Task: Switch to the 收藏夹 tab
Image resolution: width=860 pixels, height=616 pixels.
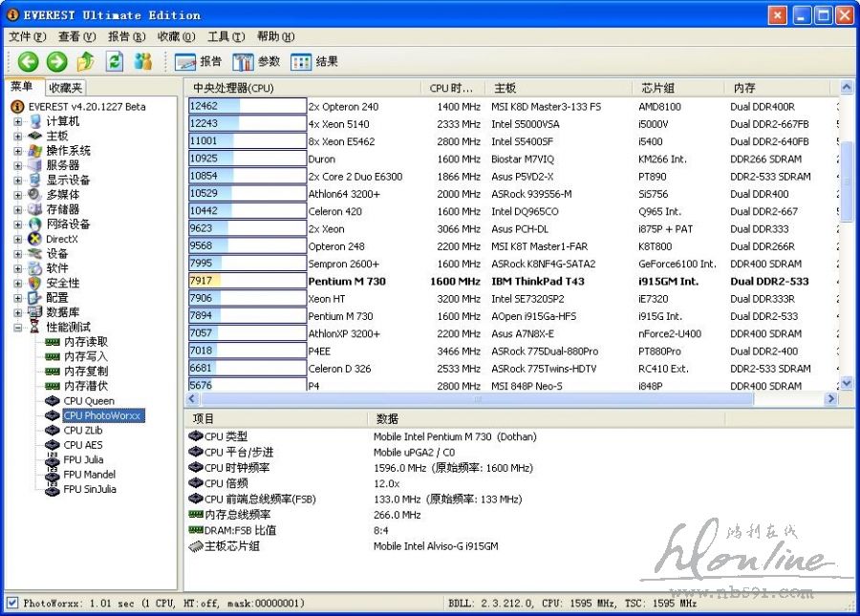Action: (x=66, y=88)
